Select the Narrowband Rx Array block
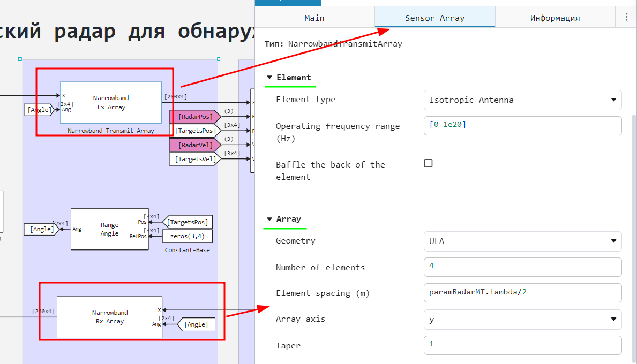637x364 pixels. pos(109,317)
